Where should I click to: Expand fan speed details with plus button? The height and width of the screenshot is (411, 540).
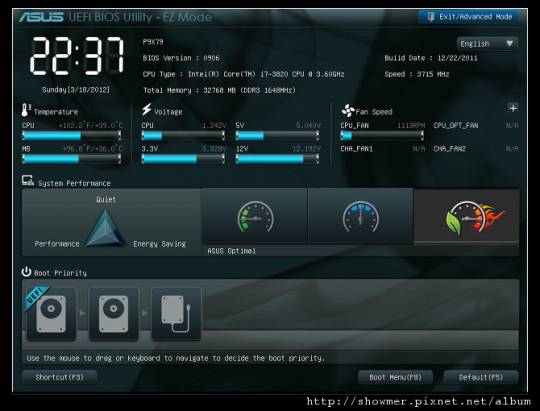[513, 108]
